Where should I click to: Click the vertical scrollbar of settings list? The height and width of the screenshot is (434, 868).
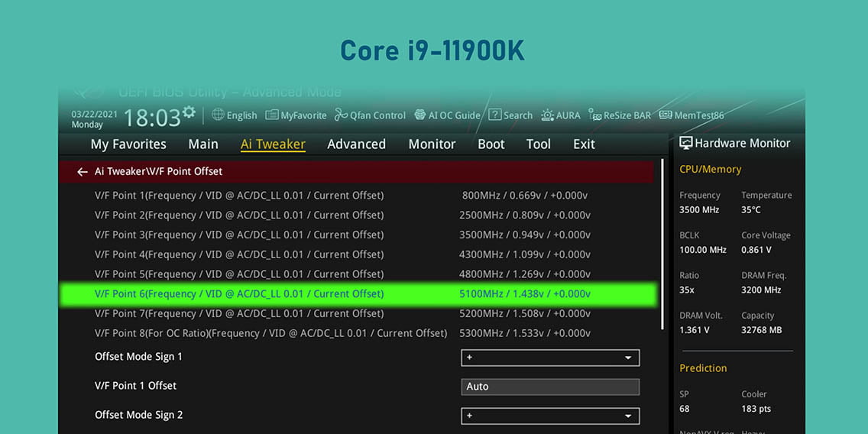click(x=662, y=245)
